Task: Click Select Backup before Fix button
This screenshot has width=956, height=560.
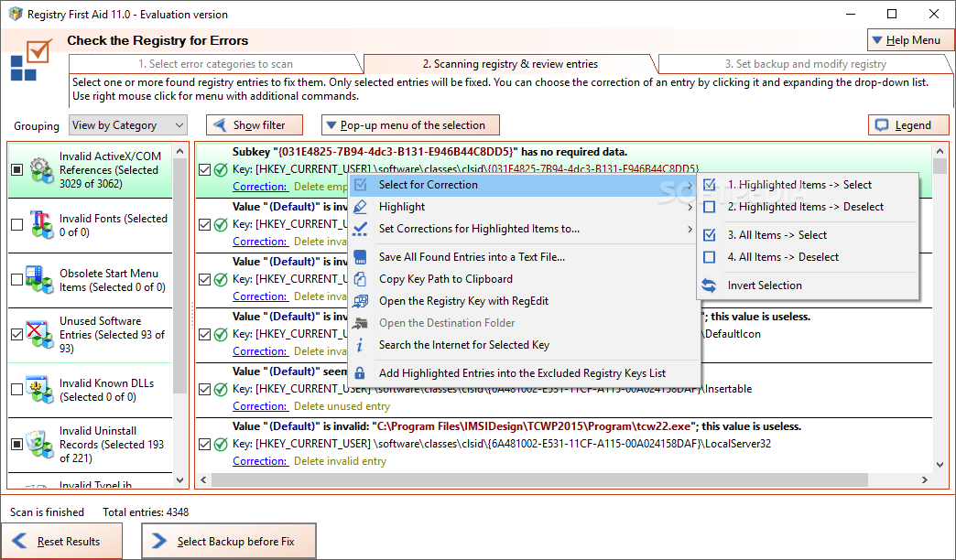Action: coord(229,541)
